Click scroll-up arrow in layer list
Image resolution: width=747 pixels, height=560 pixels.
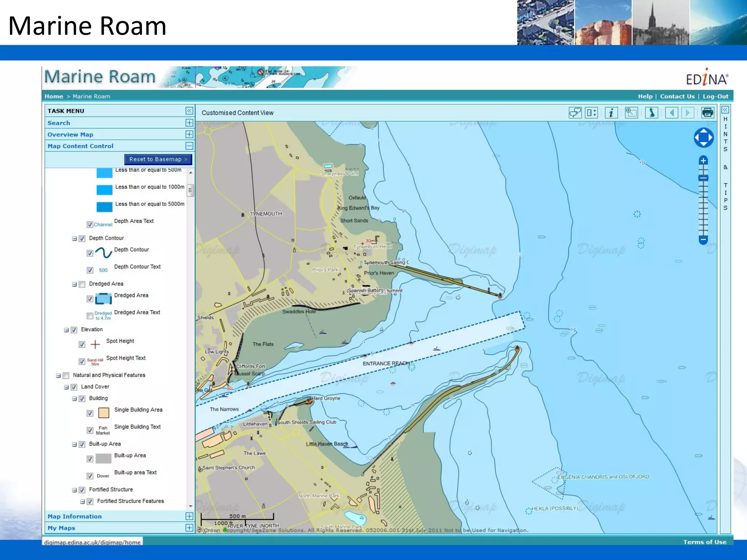(x=190, y=172)
